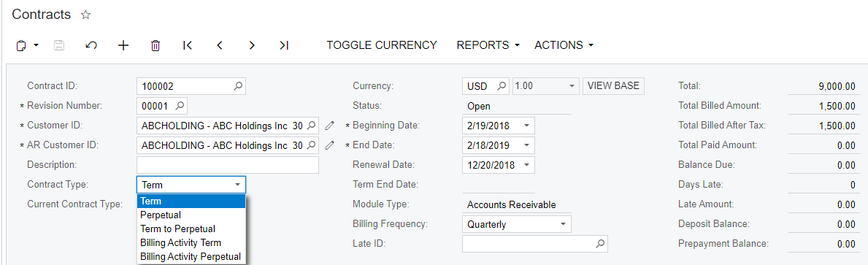Click the VIEW BASE button

tap(613, 85)
